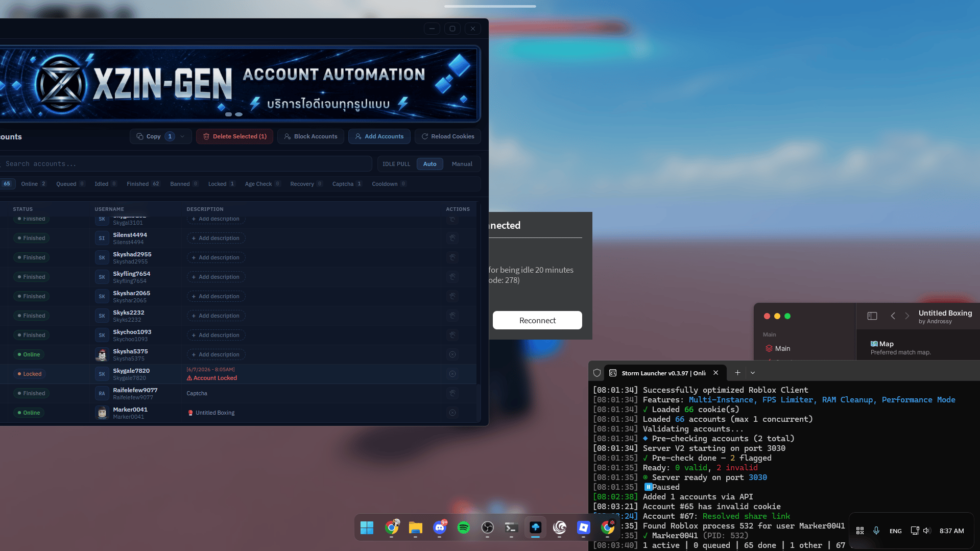Filter accounts by Queued tab
This screenshot has height=551, width=980.
point(70,184)
